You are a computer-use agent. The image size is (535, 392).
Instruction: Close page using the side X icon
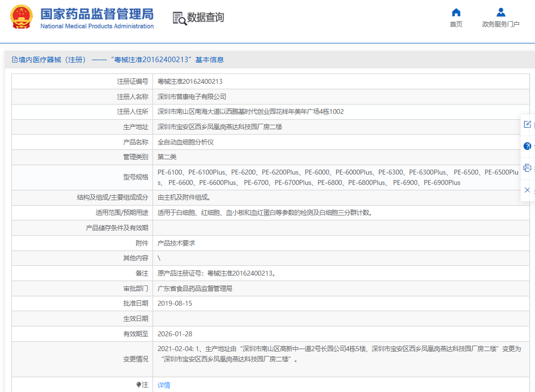coord(527,190)
